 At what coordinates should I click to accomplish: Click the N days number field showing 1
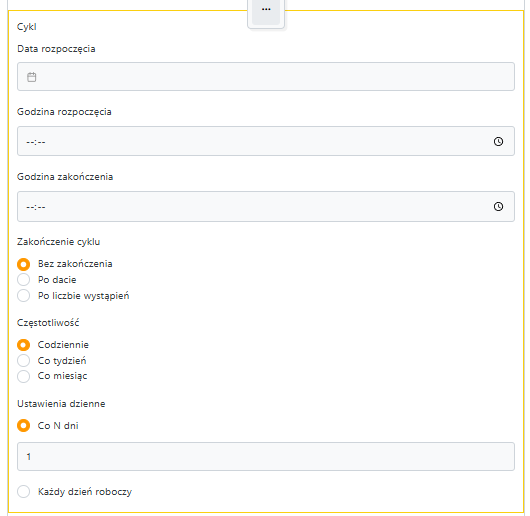point(266,457)
